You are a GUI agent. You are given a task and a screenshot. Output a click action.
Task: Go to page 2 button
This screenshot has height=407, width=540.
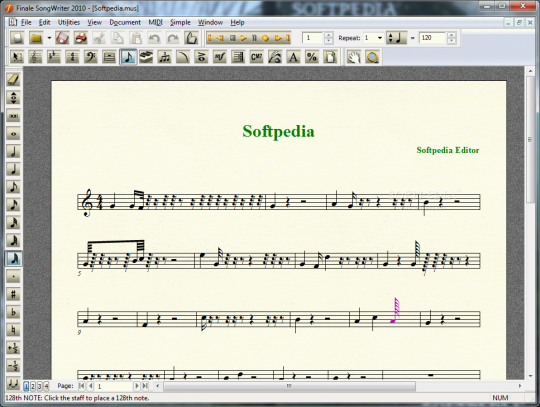tap(33, 386)
